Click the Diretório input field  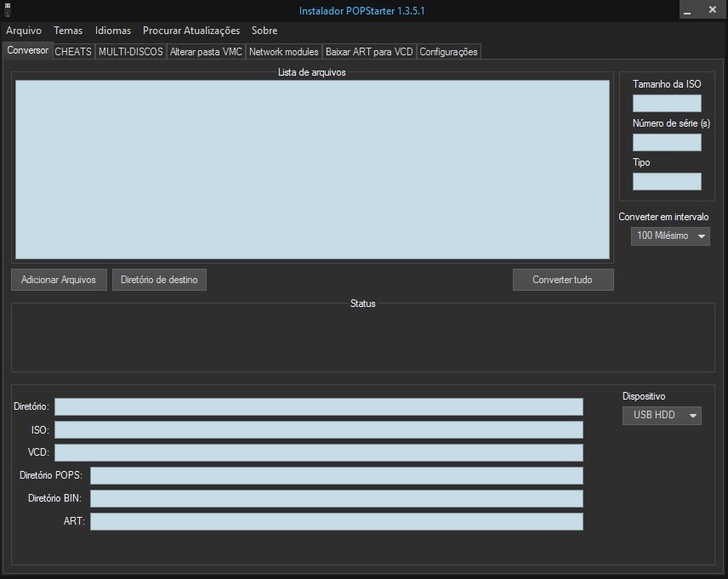click(x=318, y=406)
